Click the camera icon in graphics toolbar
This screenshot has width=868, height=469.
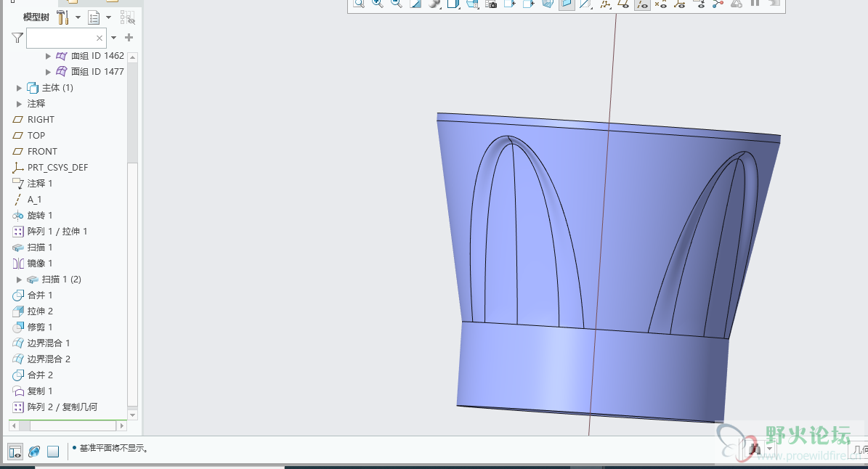coord(491,4)
